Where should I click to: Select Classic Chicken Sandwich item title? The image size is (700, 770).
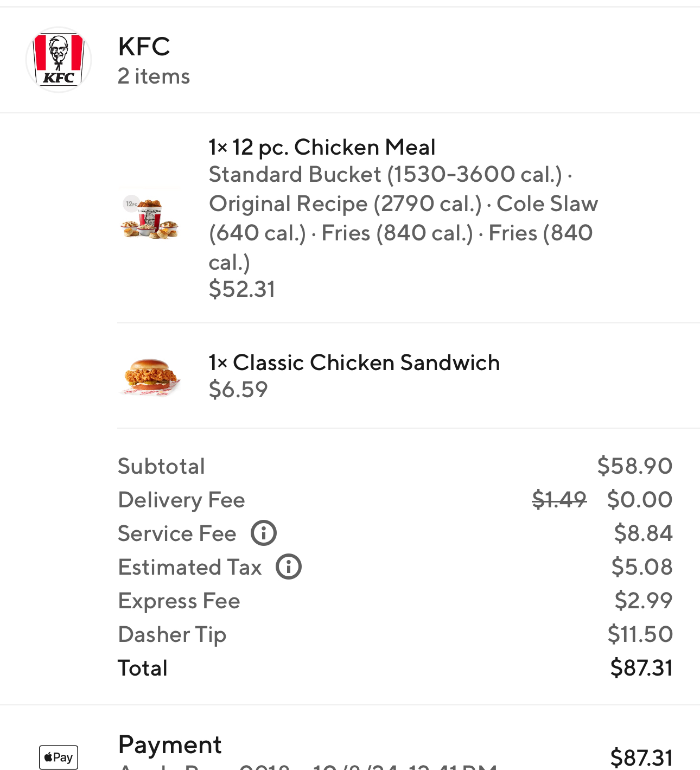pos(354,362)
